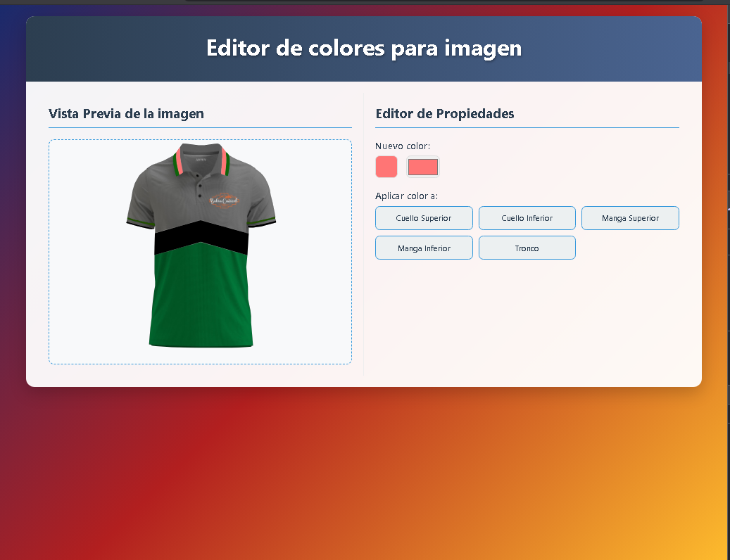Click the 'Vista Previa de la imagen' heading

(x=126, y=113)
